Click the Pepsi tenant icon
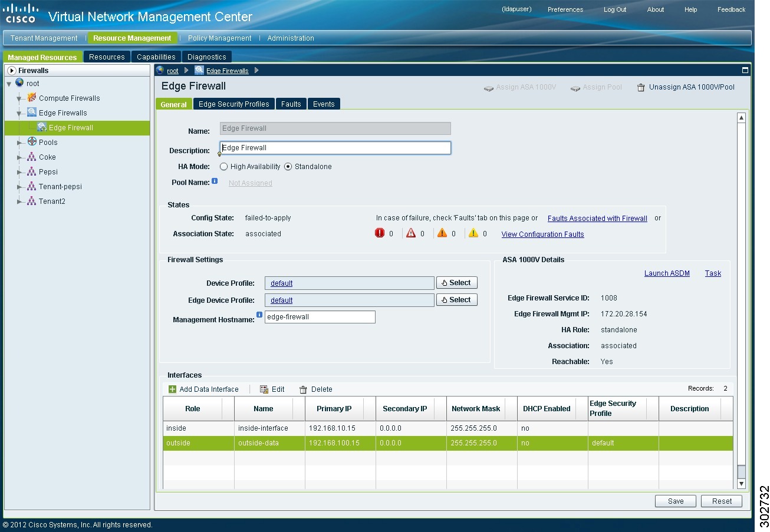The width and height of the screenshot is (770, 532). coord(32,171)
